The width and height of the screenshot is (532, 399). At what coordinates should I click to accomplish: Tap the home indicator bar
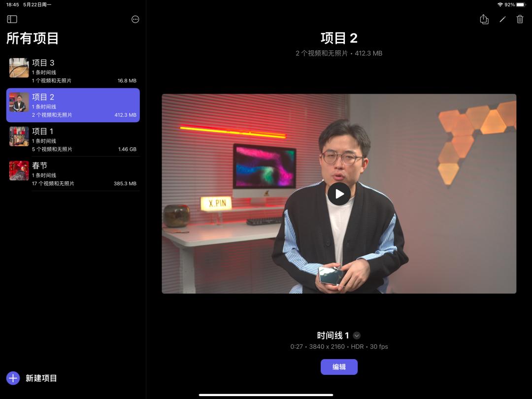(266, 395)
